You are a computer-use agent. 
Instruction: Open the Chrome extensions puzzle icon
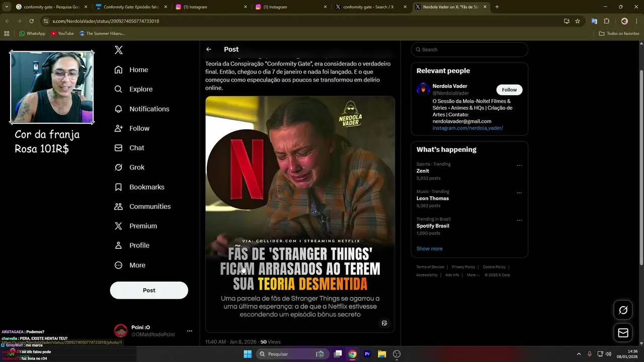606,21
